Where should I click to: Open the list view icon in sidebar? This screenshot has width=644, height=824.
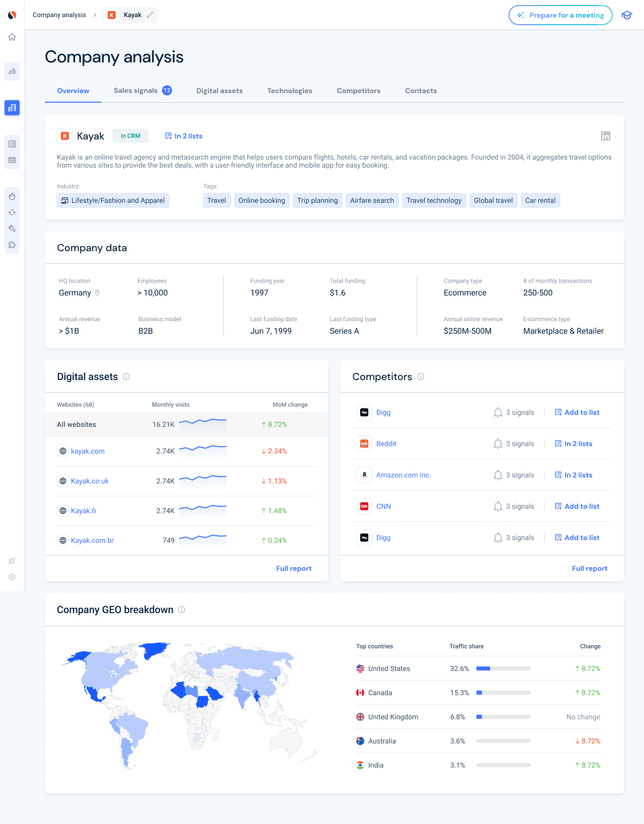[x=12, y=144]
